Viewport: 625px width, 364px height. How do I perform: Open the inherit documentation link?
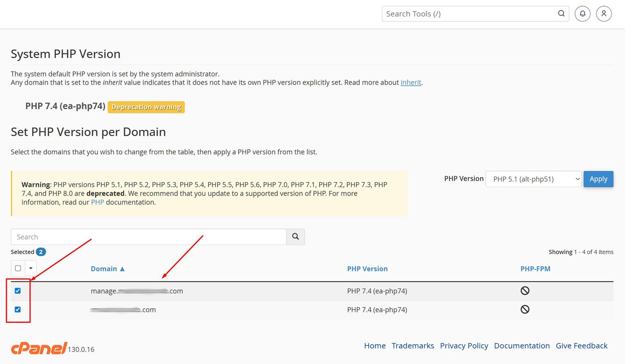tap(411, 82)
